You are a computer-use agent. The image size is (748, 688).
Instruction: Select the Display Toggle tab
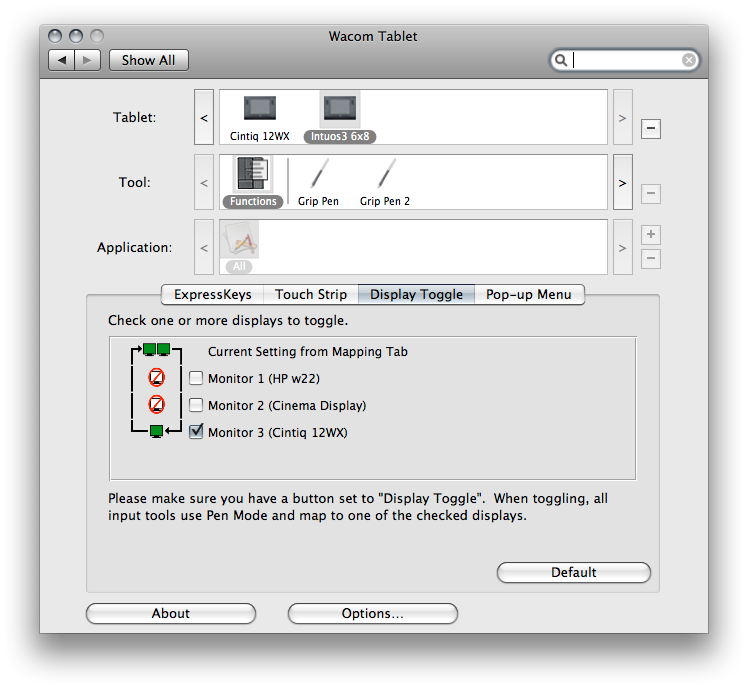416,294
